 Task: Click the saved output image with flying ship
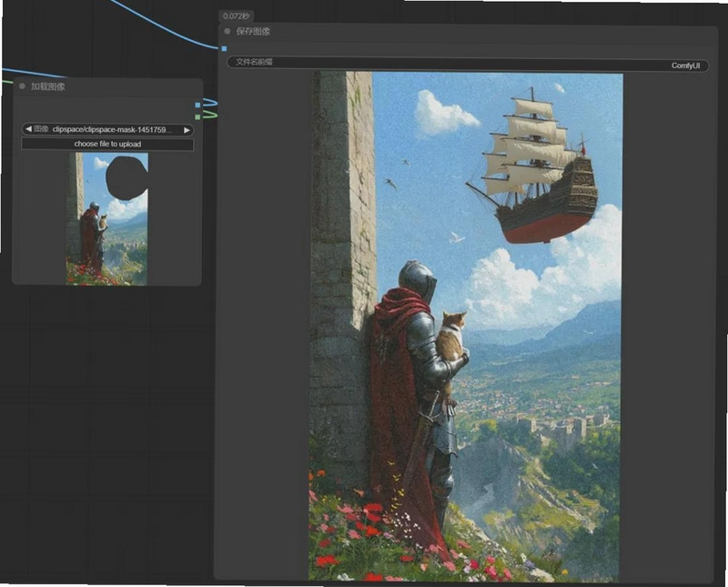465,326
